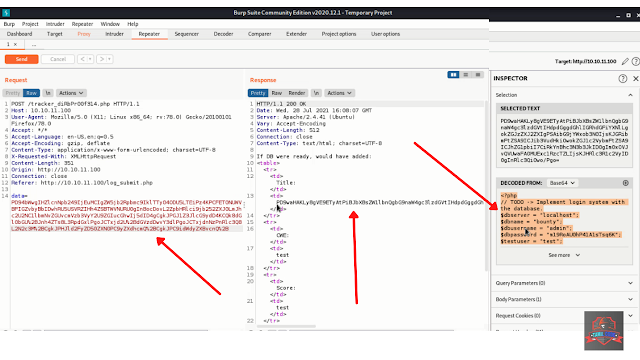The height and width of the screenshot is (360, 640).
Task: Switch to the Intruder tab
Action: (114, 34)
